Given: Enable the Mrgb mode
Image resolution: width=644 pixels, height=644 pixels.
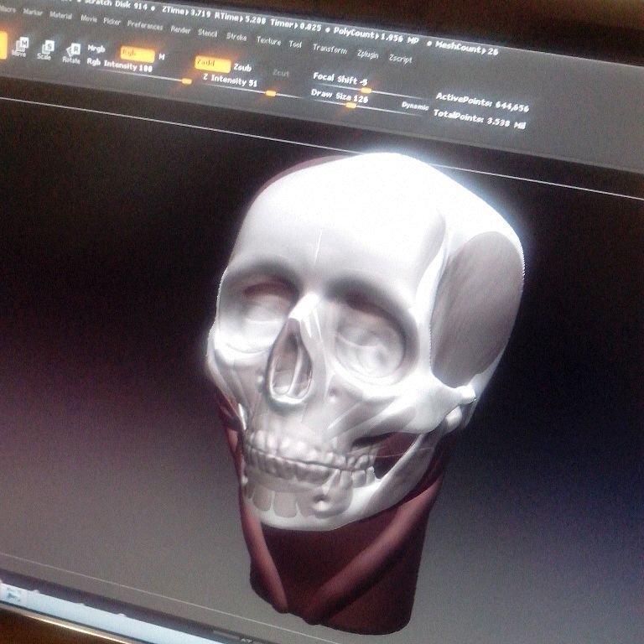Looking at the screenshot, I should pyautogui.click(x=96, y=49).
